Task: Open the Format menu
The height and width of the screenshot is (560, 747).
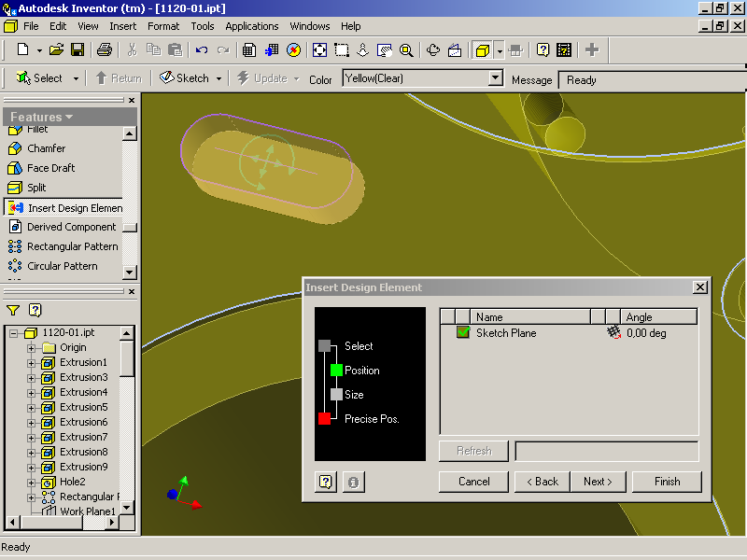Action: [x=163, y=26]
